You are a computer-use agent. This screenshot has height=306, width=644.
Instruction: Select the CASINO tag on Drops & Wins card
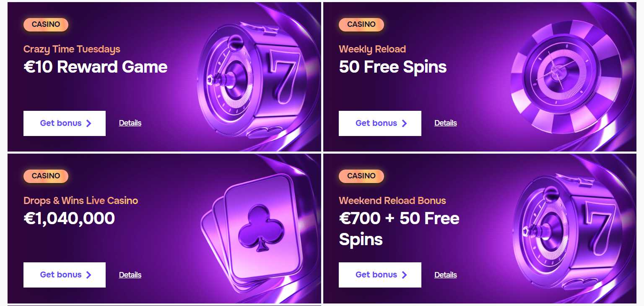pyautogui.click(x=46, y=176)
